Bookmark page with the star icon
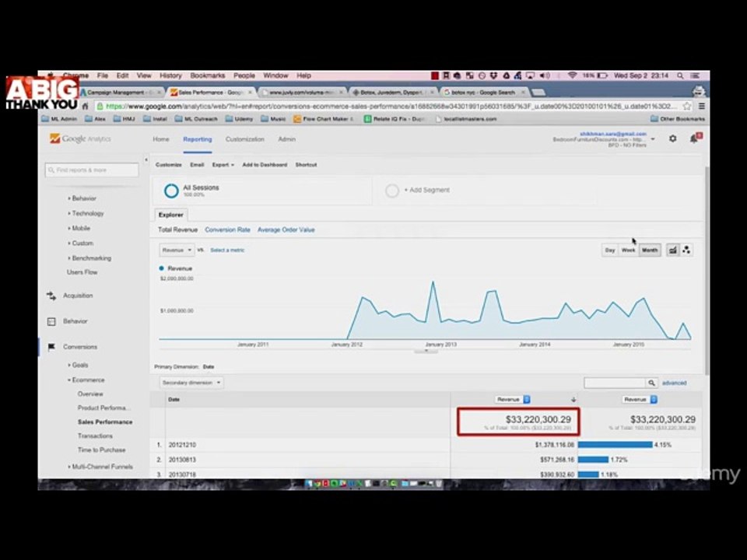This screenshot has width=747, height=560. 687,107
